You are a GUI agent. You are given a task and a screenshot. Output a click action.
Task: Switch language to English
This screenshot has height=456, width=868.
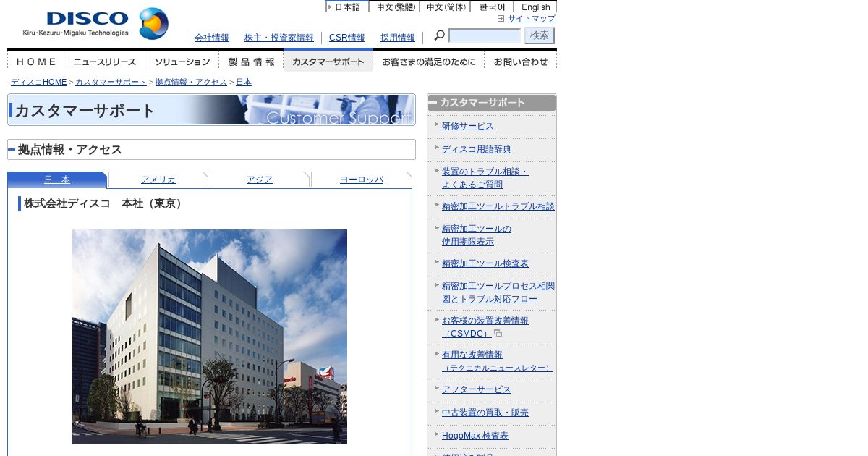click(x=535, y=7)
